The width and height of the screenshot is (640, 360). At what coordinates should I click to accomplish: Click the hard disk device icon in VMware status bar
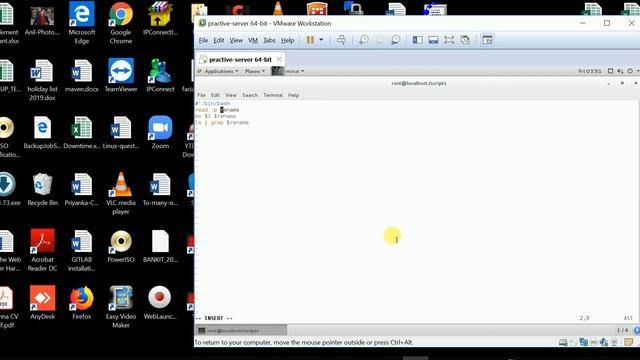[563, 342]
